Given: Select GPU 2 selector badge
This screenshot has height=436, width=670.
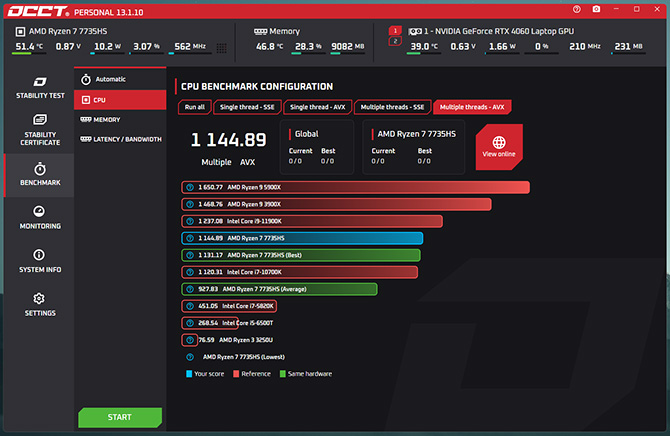Looking at the screenshot, I should (x=395, y=41).
